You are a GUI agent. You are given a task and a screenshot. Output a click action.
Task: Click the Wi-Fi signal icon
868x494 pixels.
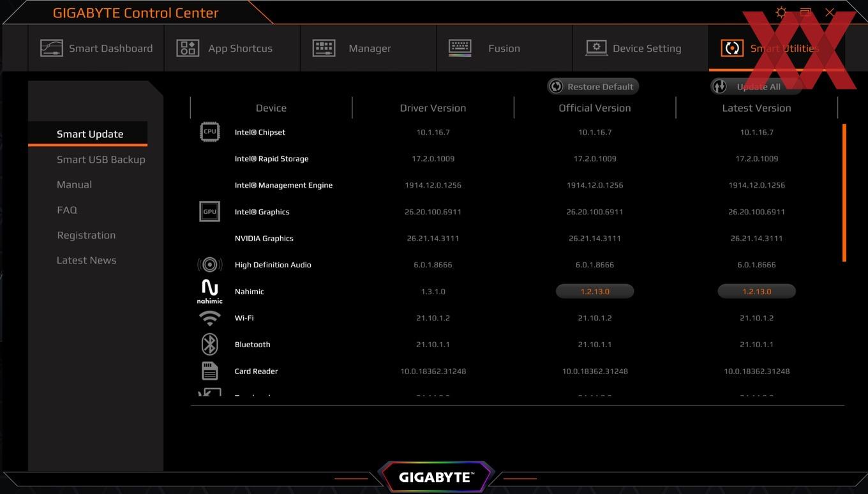209,317
